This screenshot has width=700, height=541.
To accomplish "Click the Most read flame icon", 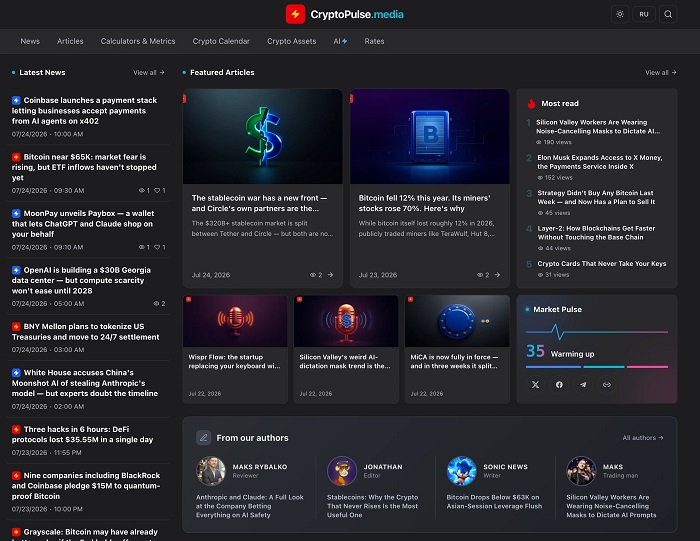I will 531,104.
